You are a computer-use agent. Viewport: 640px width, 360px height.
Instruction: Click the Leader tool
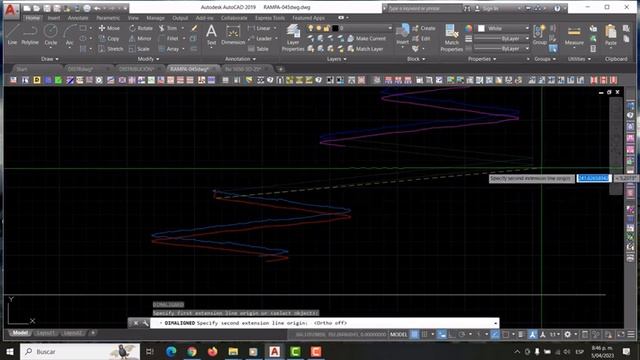tap(260, 38)
